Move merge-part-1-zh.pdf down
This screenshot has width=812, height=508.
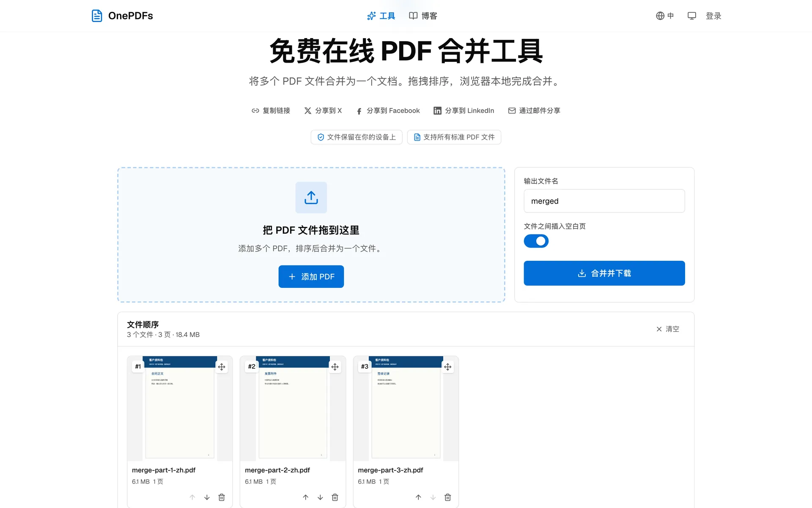tap(207, 497)
